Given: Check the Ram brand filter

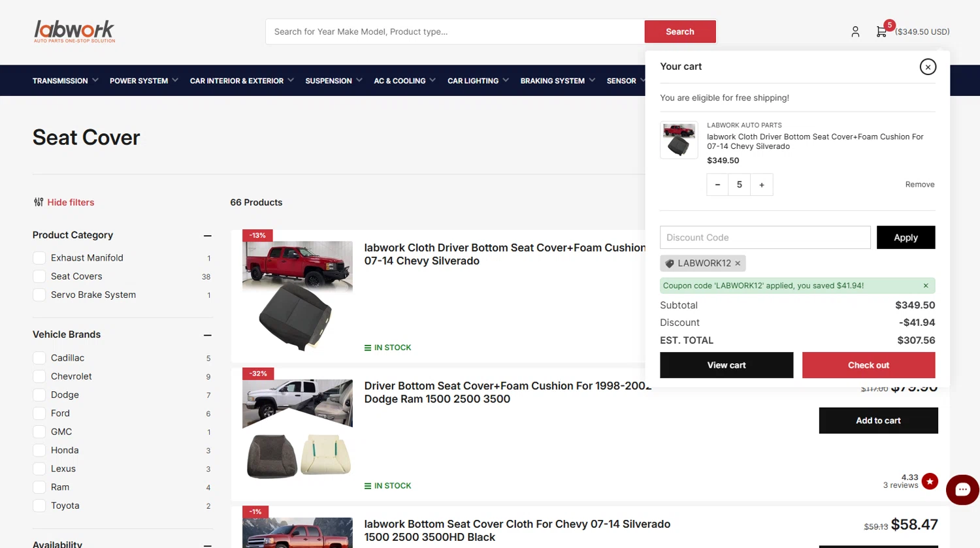Looking at the screenshot, I should pos(39,487).
